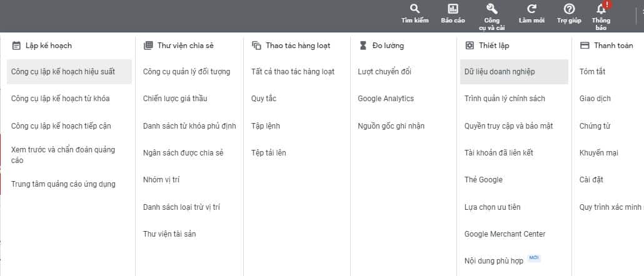Open Google Merchant Center

click(x=505, y=234)
